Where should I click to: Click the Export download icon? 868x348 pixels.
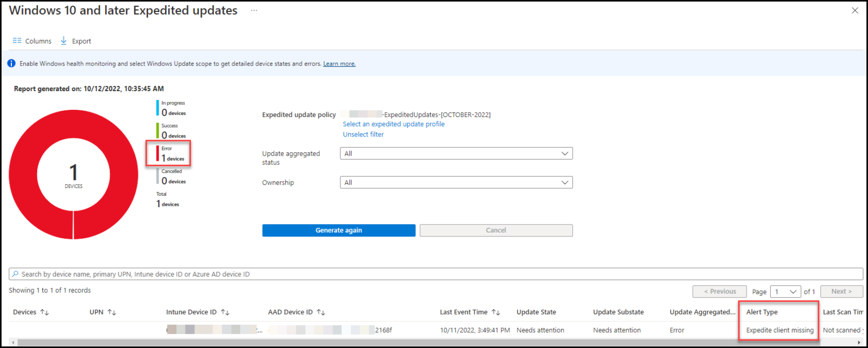(x=64, y=40)
